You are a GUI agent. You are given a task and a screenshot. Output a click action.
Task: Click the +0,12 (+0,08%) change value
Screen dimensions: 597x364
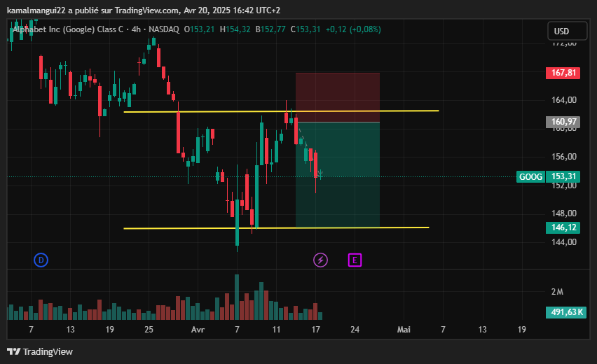click(353, 29)
